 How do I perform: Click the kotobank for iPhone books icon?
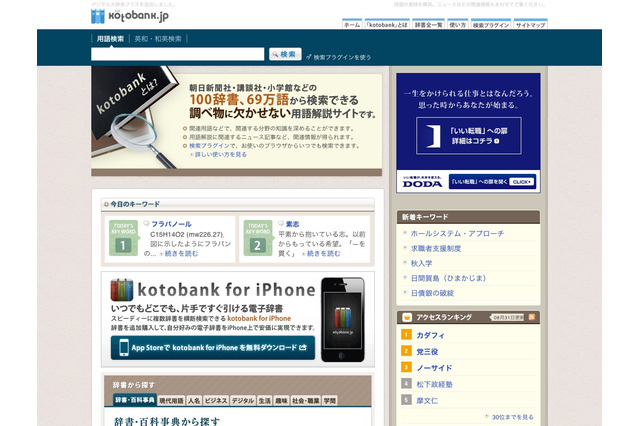122,290
